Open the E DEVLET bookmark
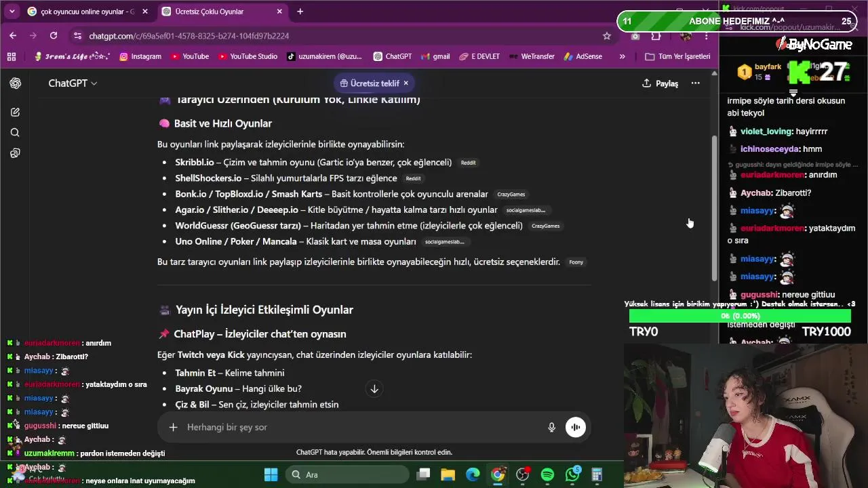The width and height of the screenshot is (868, 488). (479, 56)
